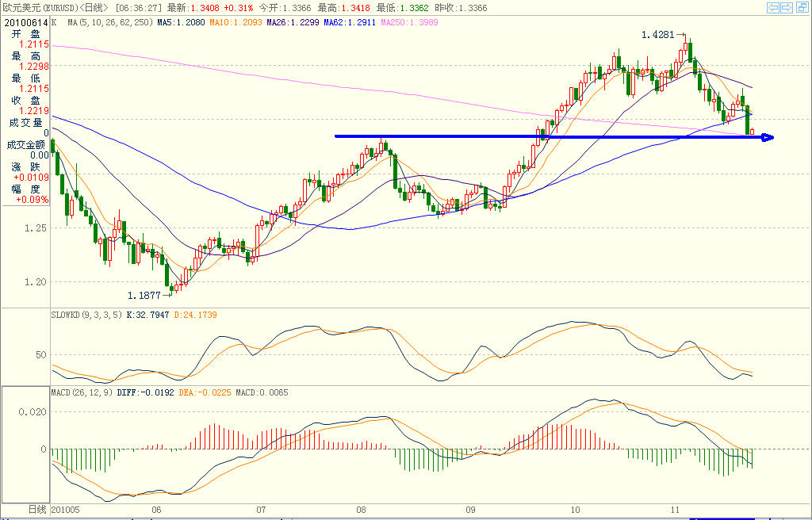Click the DEA:-0.0225 MACD value
The image size is (812, 520).
205,392
